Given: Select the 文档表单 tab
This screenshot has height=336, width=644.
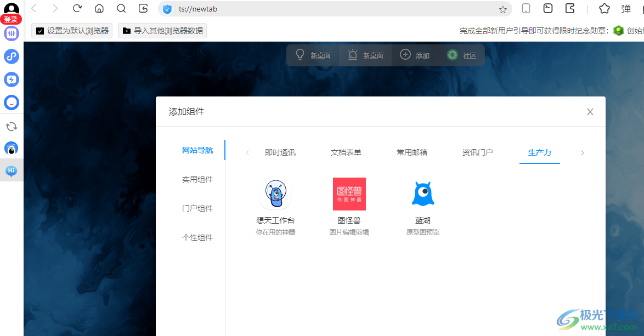Looking at the screenshot, I should (346, 152).
